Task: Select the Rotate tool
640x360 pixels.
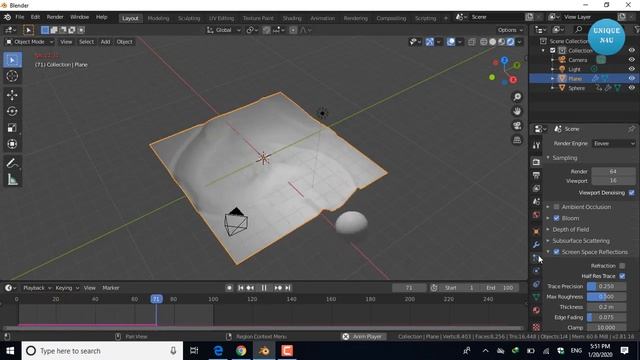Action: [x=12, y=111]
